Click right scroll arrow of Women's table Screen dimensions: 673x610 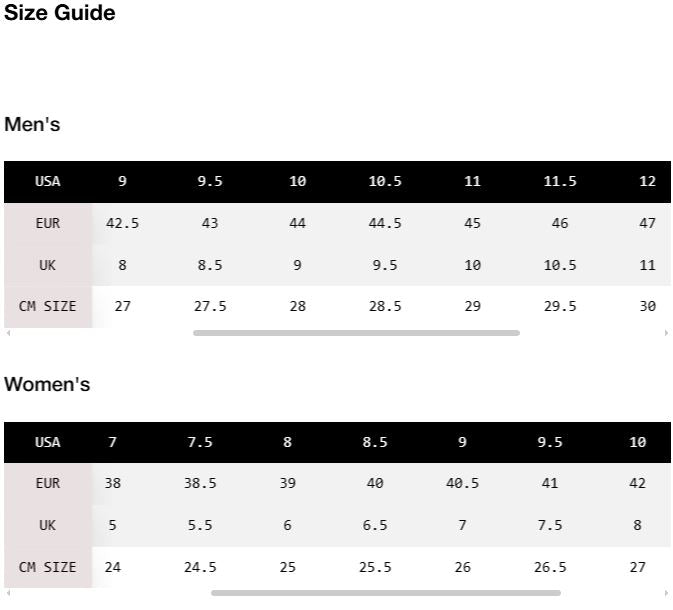click(x=666, y=593)
